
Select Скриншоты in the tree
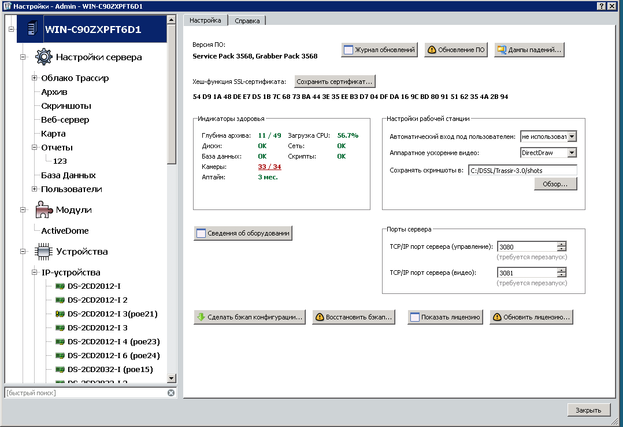coord(66,106)
